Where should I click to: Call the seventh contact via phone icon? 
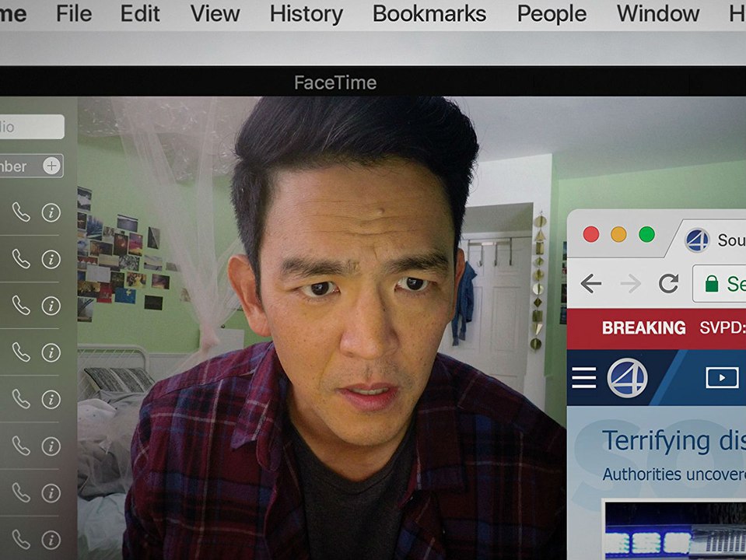click(21, 493)
